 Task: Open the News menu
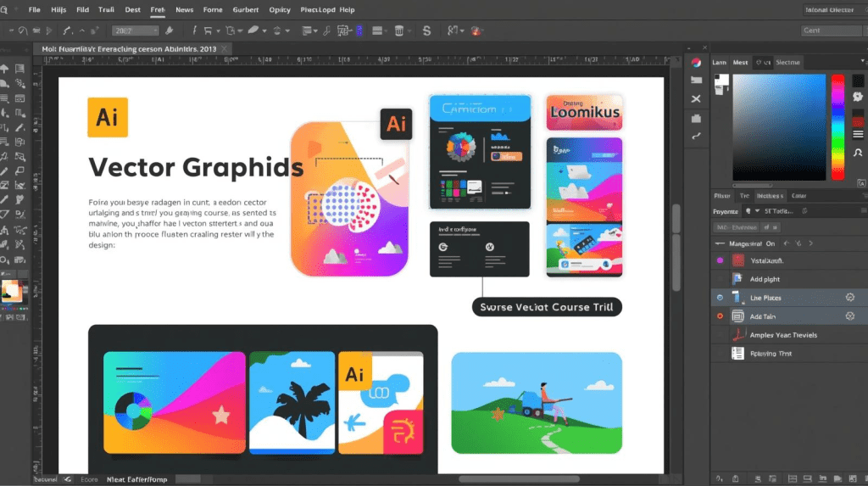(184, 10)
